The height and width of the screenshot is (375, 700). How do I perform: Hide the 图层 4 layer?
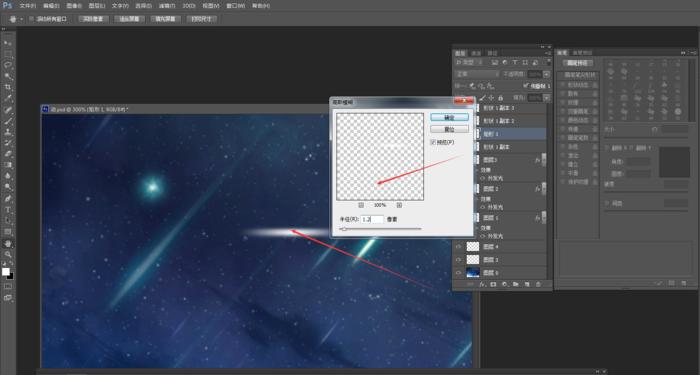458,246
